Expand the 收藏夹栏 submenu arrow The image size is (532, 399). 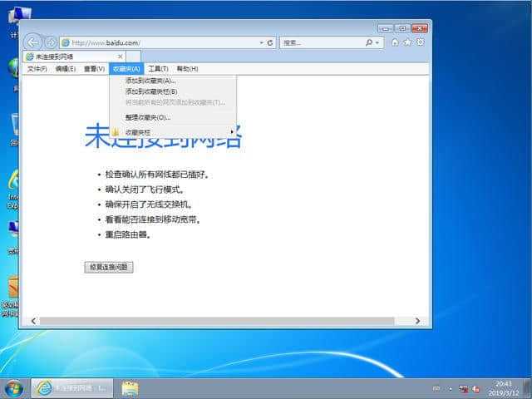pos(232,132)
